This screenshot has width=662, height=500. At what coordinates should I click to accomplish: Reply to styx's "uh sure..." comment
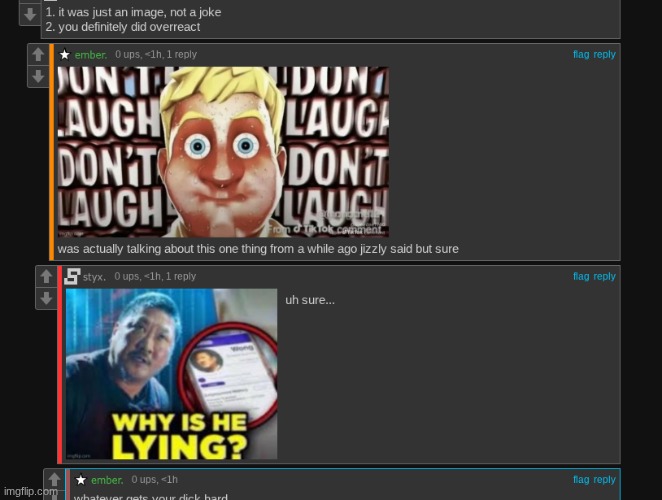click(605, 277)
